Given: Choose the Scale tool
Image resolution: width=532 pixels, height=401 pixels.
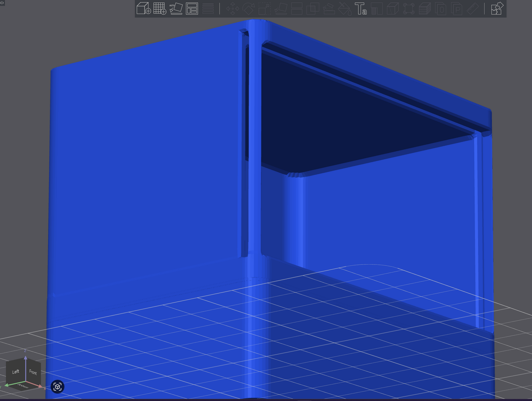Looking at the screenshot, I should [264, 9].
